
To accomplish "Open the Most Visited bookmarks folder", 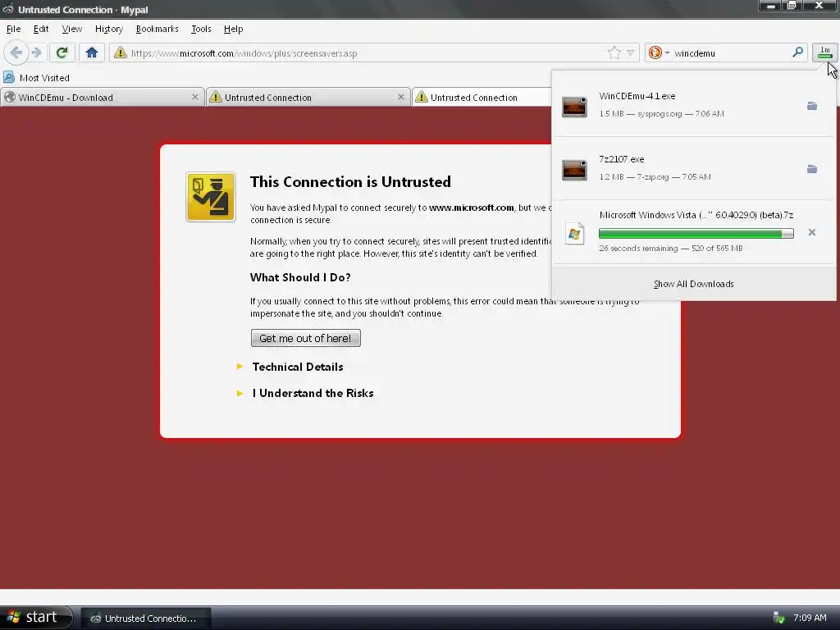I will (x=36, y=78).
